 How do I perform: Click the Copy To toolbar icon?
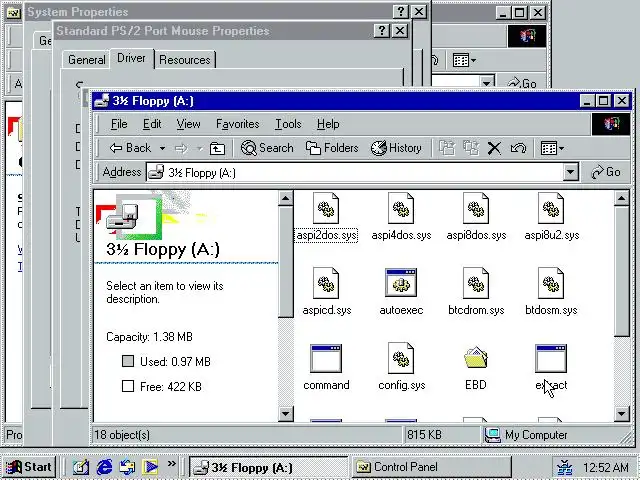[471, 148]
